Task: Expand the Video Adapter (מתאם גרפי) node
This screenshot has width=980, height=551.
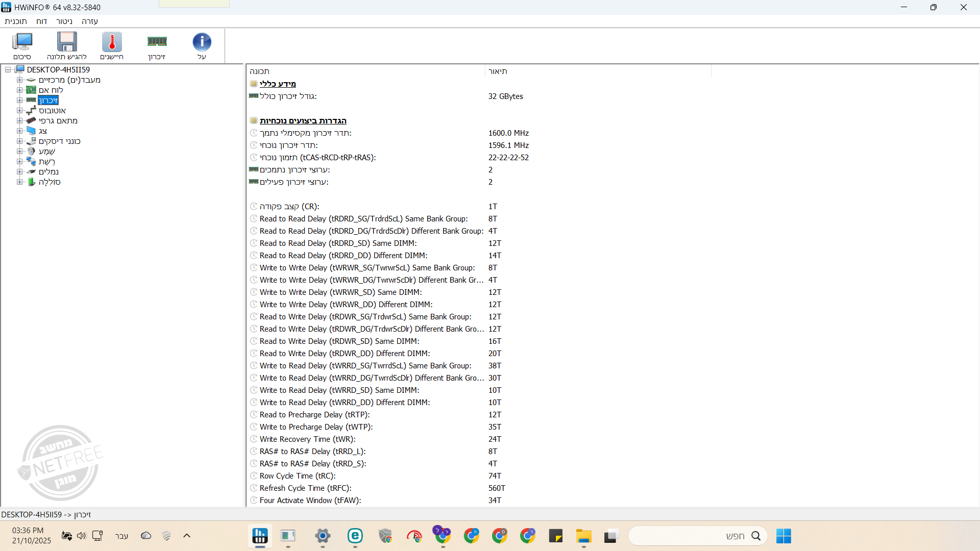Action: [19, 121]
